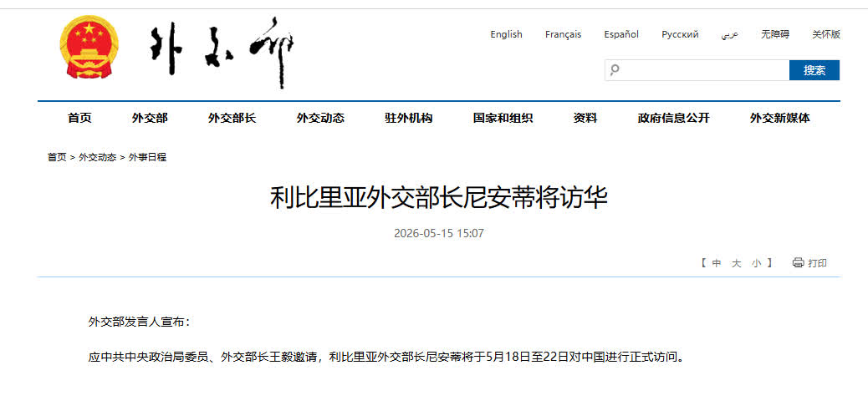Enable 无障碍 accessibility mode
Screen dimensions: 868x411
775,34
